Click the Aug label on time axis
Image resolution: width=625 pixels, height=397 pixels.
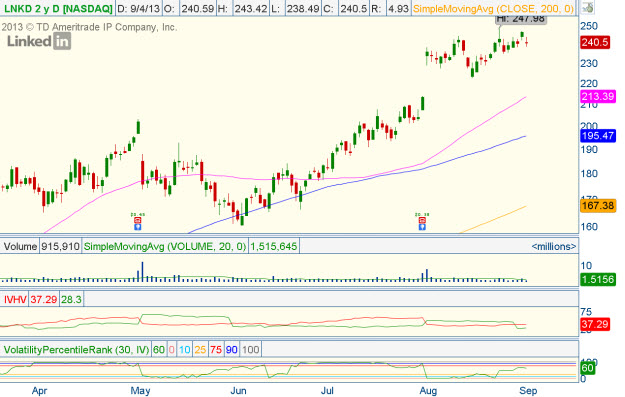point(428,391)
